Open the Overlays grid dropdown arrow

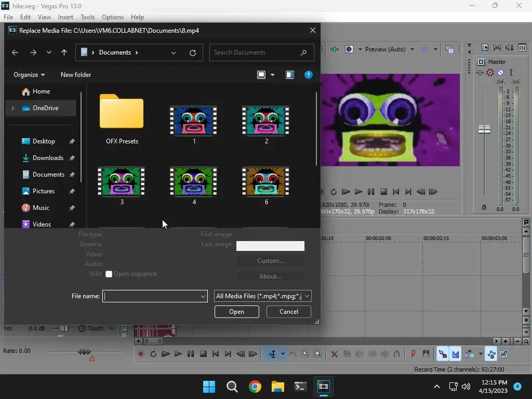point(436,49)
